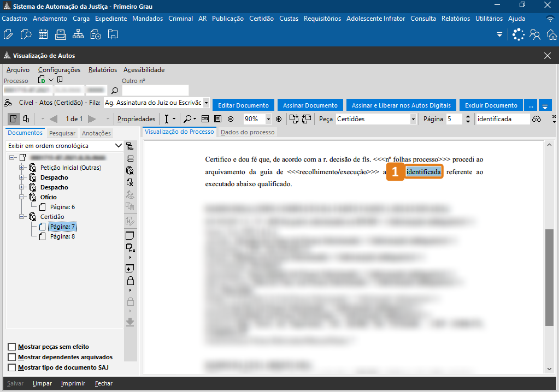Open the edit document toolbar icon
Viewport: 559px width, 392px height.
8,34
